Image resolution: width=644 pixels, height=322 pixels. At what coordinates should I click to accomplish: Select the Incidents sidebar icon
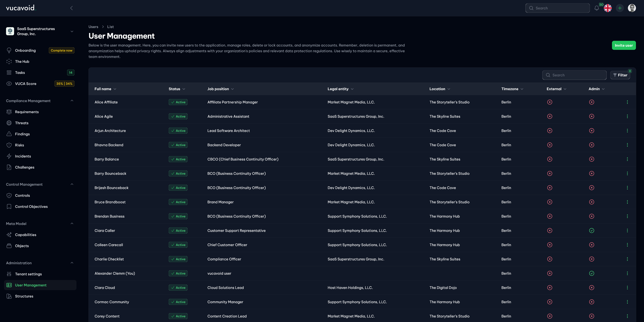pos(9,156)
